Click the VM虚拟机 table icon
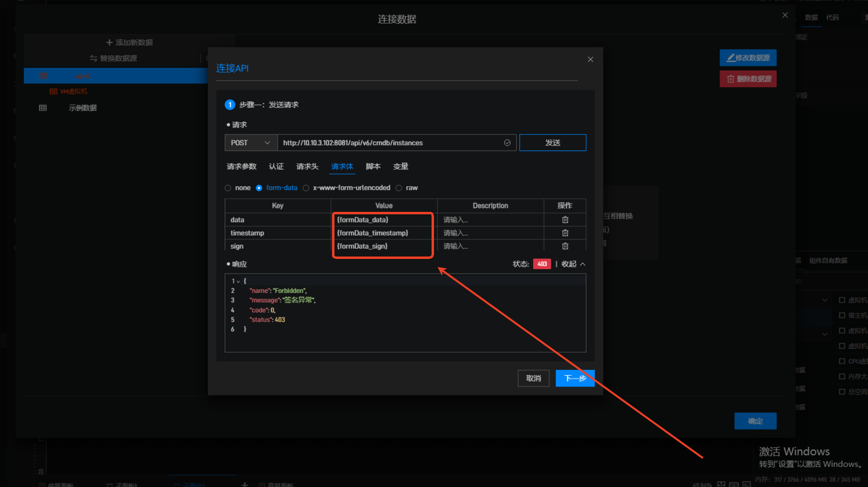868x487 pixels. 53,92
